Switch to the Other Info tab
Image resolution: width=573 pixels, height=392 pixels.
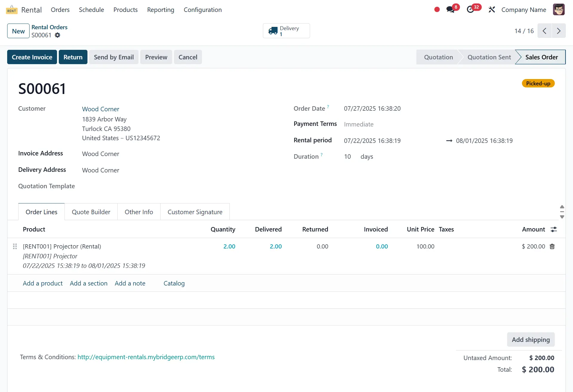pyautogui.click(x=139, y=212)
